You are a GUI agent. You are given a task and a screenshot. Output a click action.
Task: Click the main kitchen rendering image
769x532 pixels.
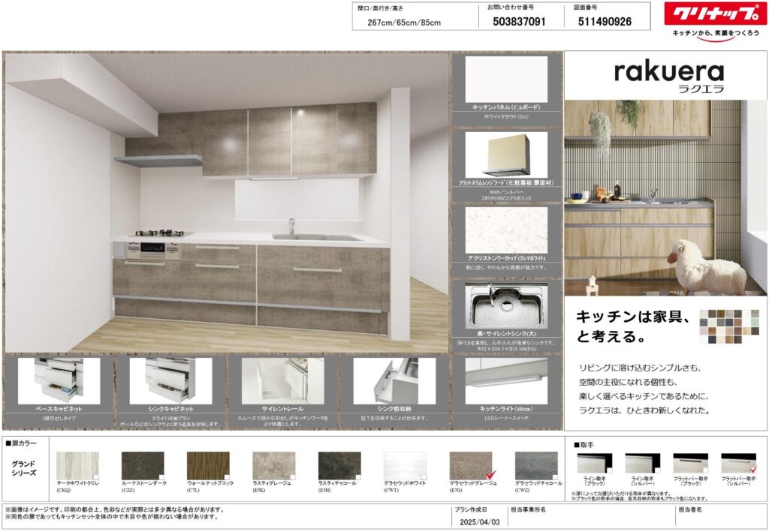tap(225, 203)
